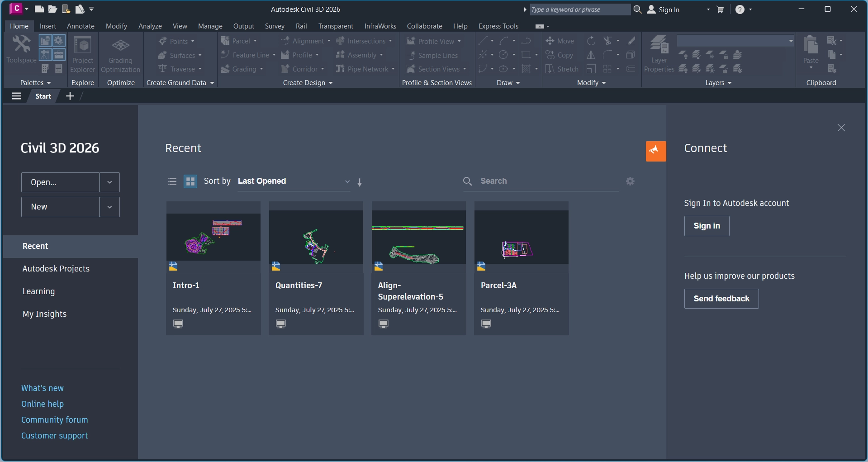The width and height of the screenshot is (868, 462).
Task: Switch recent files to list view
Action: coord(172,181)
